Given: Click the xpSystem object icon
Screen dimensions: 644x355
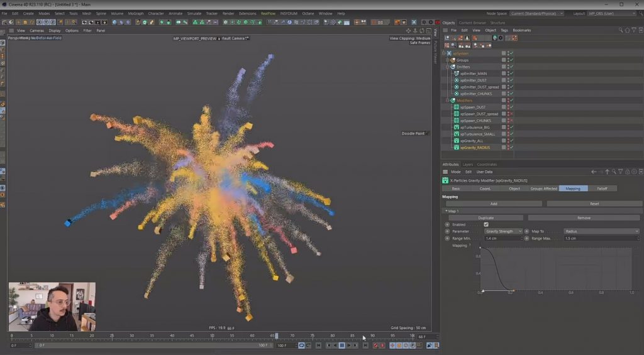Looking at the screenshot, I should tap(449, 53).
